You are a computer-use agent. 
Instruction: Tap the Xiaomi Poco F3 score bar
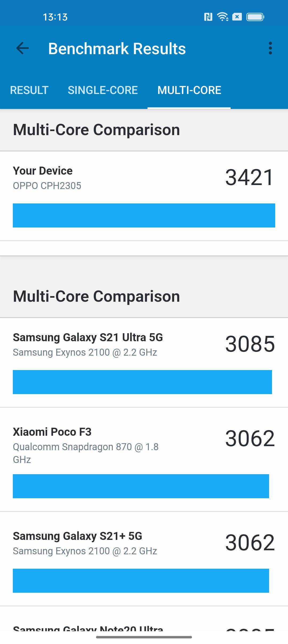[141, 486]
